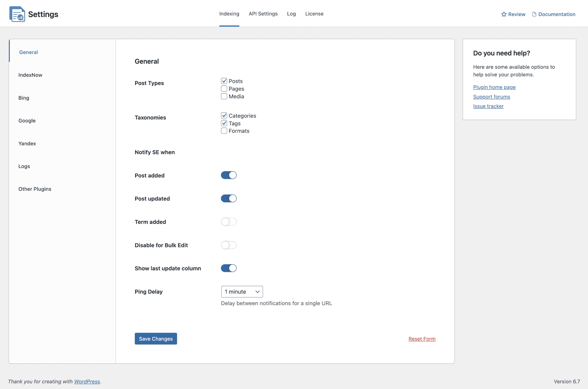Switch to the Log tab
Viewport: 588px width, 389px height.
(291, 13)
